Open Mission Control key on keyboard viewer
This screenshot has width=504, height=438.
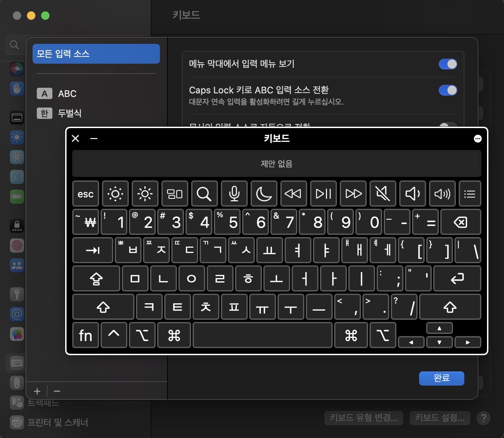tap(175, 194)
